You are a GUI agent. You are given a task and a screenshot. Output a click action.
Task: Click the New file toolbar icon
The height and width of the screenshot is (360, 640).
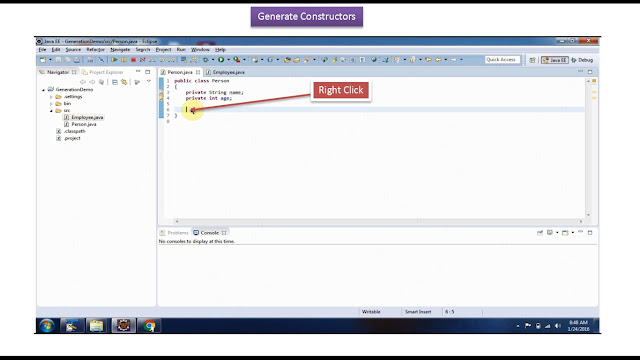tap(43, 60)
